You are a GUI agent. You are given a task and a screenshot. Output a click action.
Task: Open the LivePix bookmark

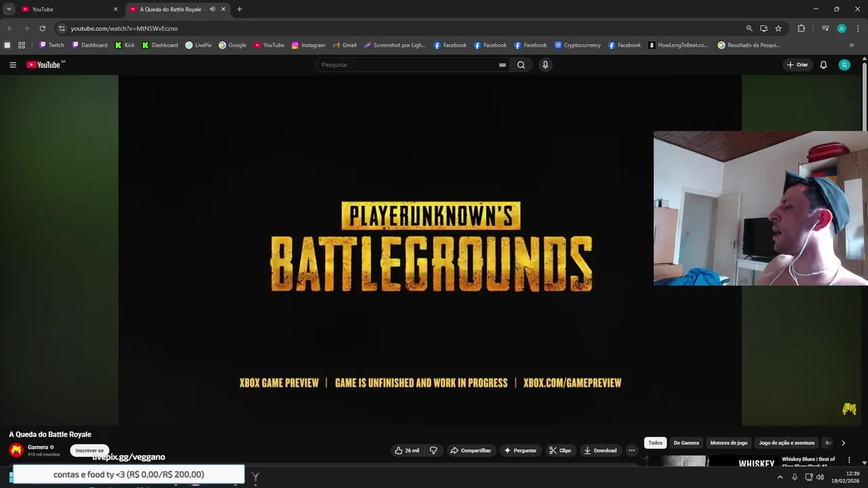[198, 45]
